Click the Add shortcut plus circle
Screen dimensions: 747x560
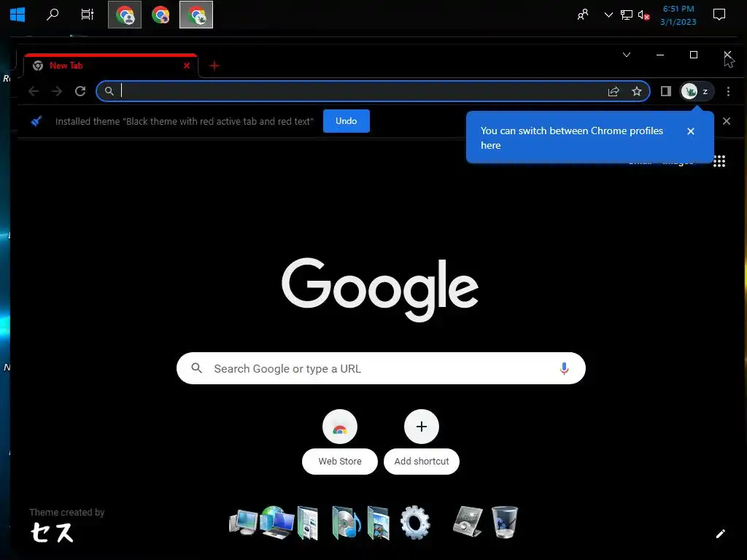tap(422, 427)
